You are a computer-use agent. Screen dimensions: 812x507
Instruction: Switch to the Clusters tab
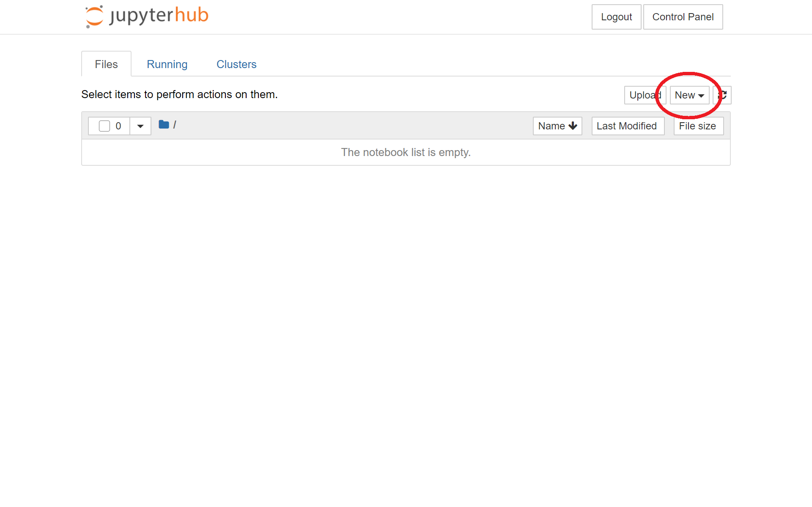tap(236, 64)
